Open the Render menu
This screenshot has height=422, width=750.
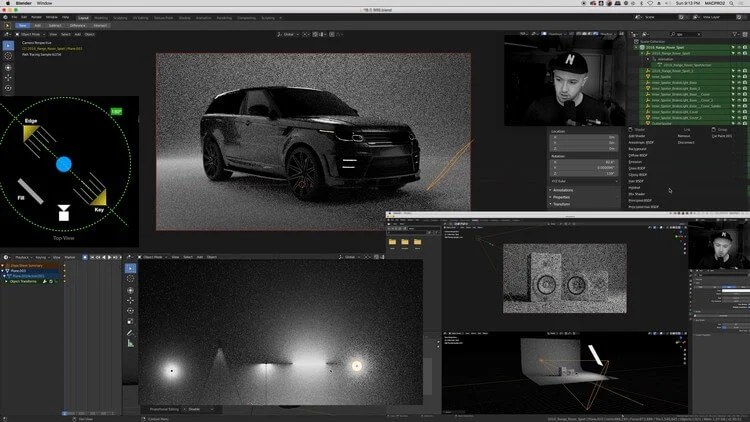point(36,17)
